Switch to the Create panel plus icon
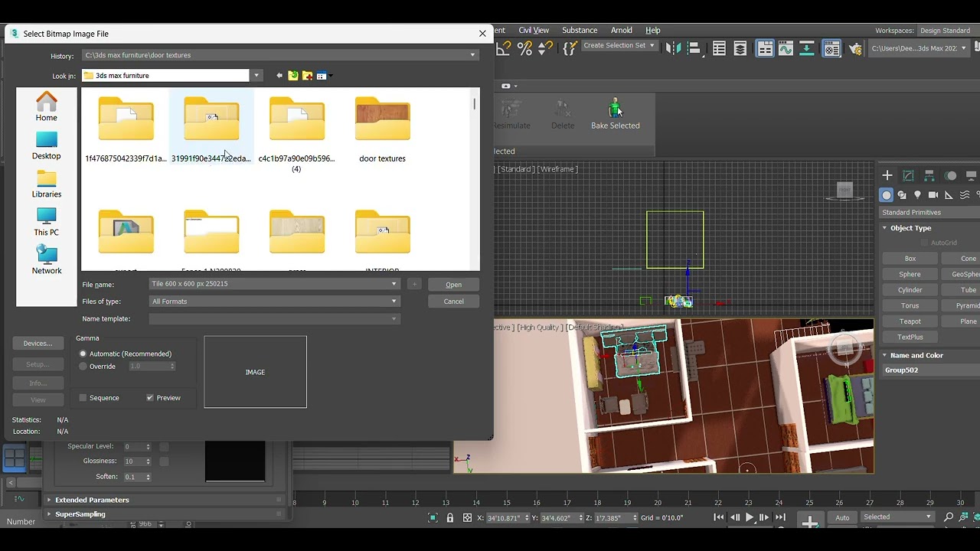This screenshot has width=980, height=551. [887, 176]
